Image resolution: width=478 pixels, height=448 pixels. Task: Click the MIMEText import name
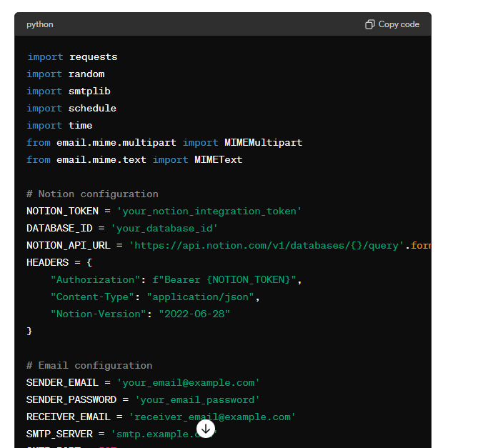[x=218, y=159]
